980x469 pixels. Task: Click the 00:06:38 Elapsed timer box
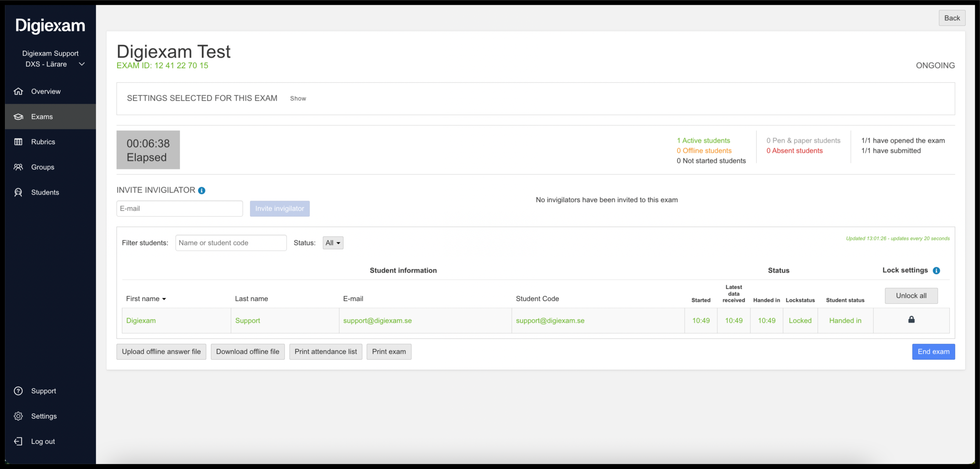pyautogui.click(x=148, y=150)
